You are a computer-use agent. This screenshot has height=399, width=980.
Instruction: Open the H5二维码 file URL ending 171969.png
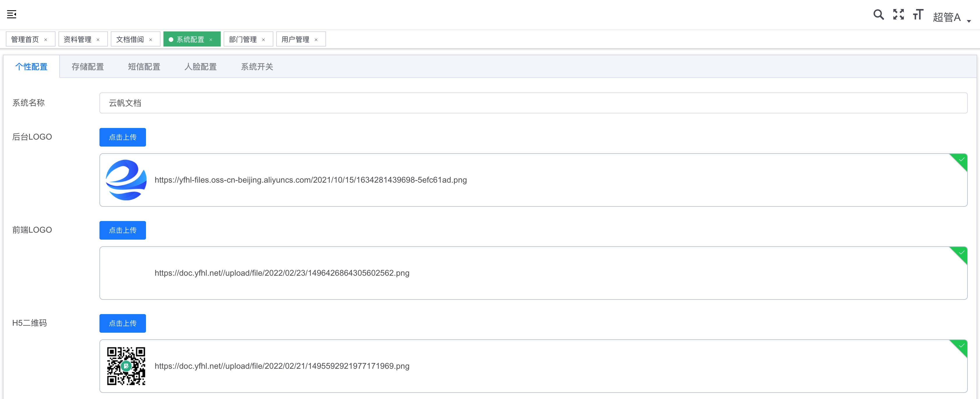(282, 366)
